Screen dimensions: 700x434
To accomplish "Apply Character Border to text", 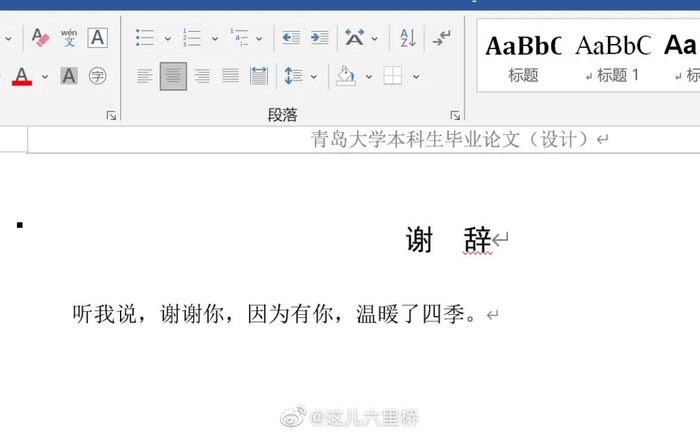I will pyautogui.click(x=97, y=38).
